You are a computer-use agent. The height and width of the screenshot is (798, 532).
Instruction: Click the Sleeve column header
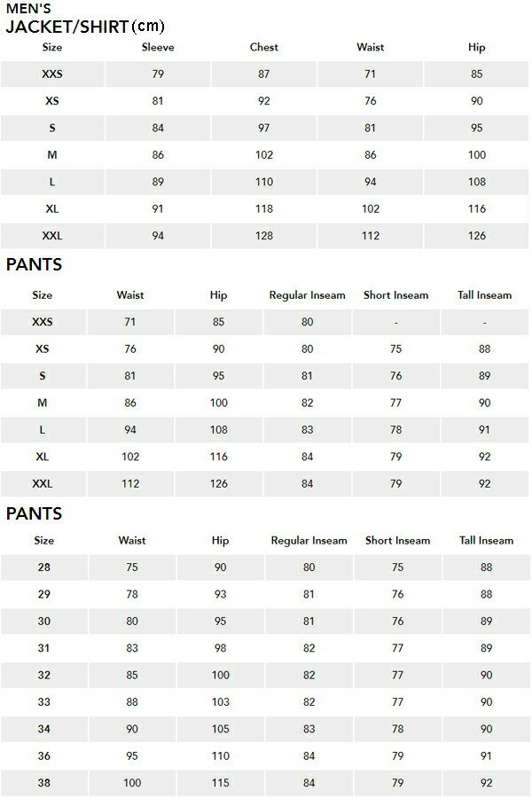[x=158, y=48]
